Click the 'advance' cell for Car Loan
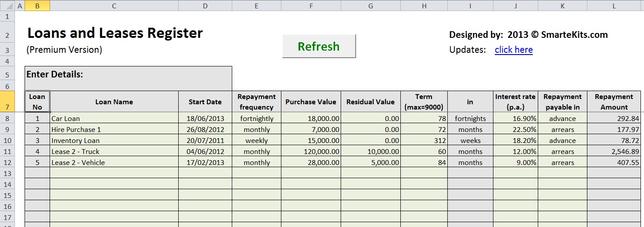Image resolution: width=644 pixels, height=227 pixels. [x=562, y=118]
